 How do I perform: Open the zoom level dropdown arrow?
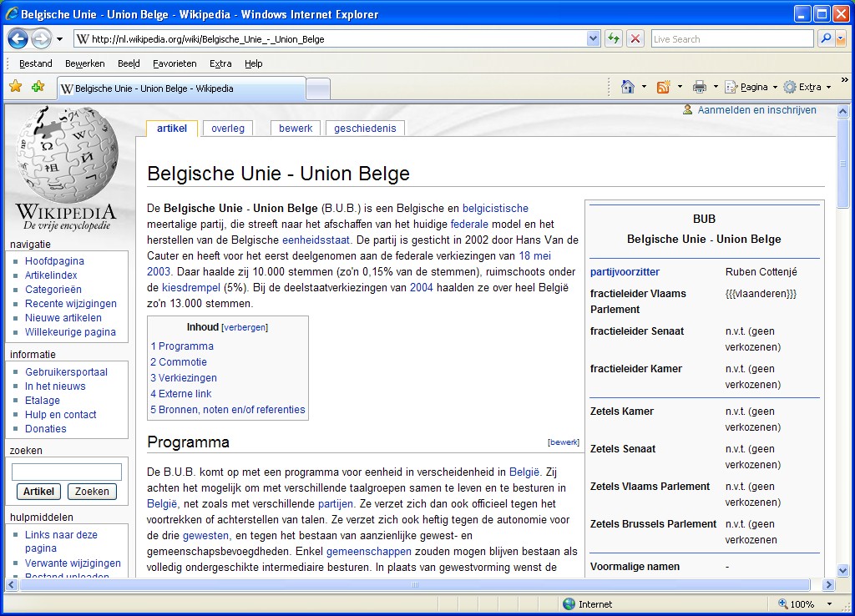click(829, 604)
